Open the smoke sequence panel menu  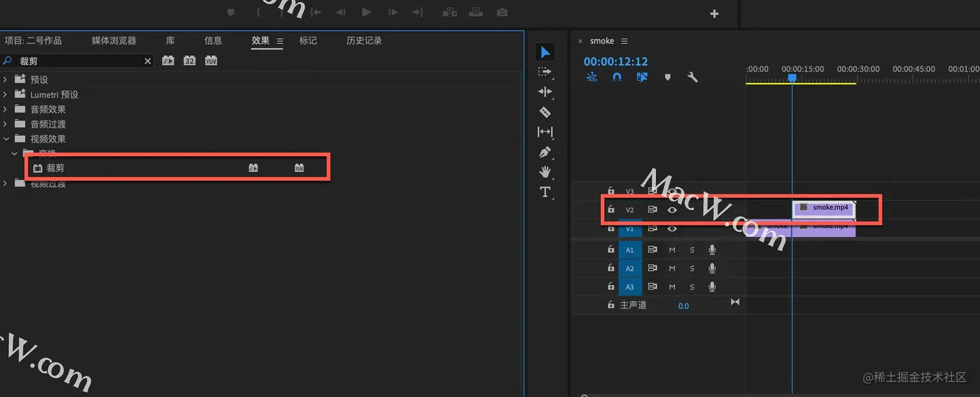point(624,41)
